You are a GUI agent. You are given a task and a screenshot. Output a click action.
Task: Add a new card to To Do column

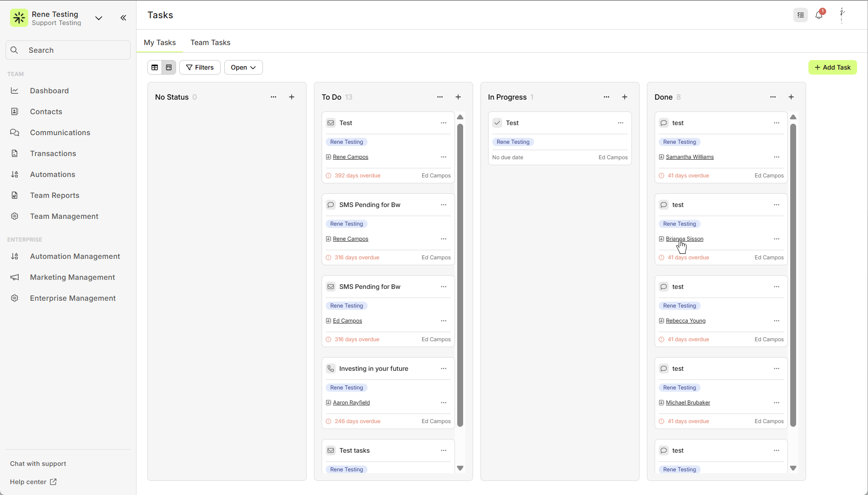pyautogui.click(x=458, y=97)
